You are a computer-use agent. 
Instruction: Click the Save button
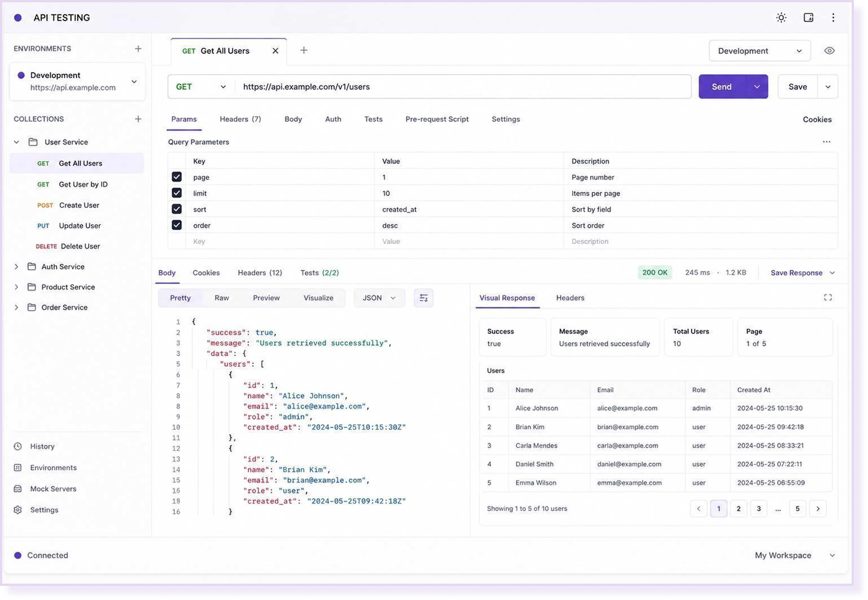(x=797, y=87)
